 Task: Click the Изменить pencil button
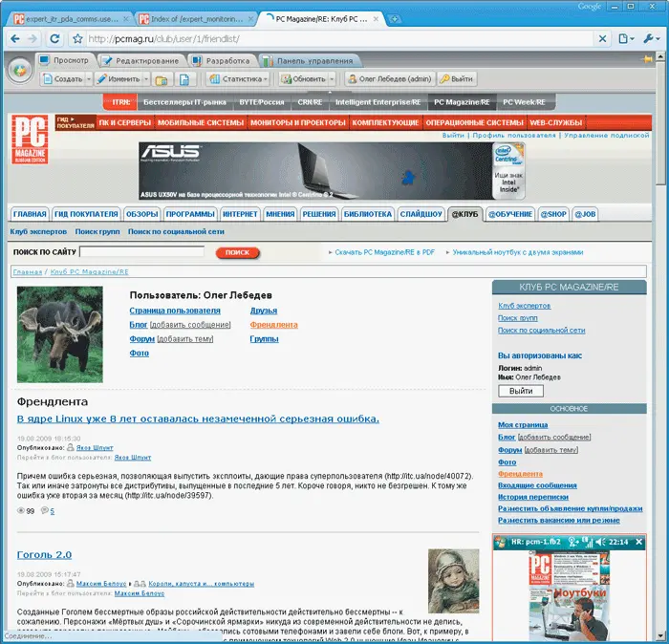(x=119, y=79)
